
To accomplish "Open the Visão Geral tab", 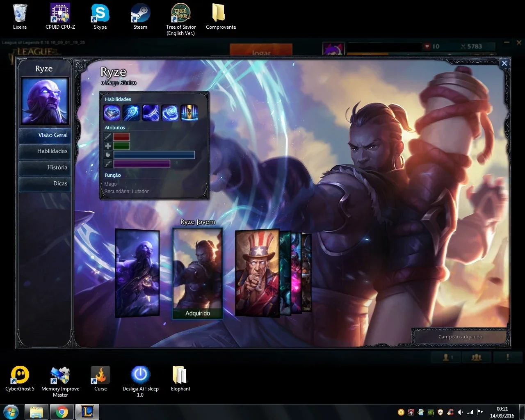I will click(x=44, y=135).
